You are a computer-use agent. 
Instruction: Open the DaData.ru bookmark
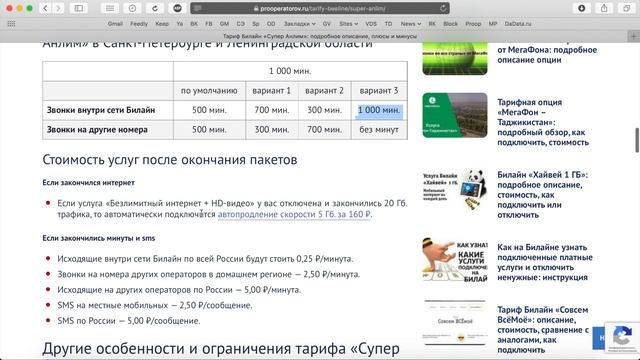click(x=518, y=24)
